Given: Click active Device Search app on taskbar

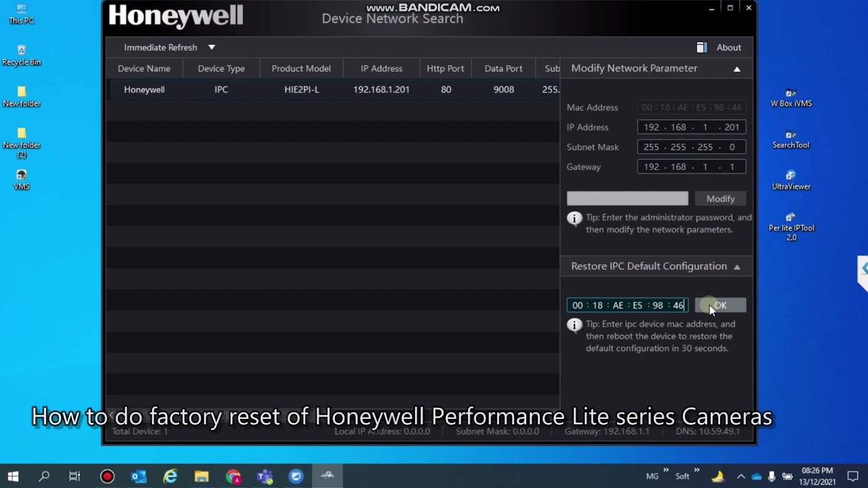Looking at the screenshot, I should click(x=328, y=476).
